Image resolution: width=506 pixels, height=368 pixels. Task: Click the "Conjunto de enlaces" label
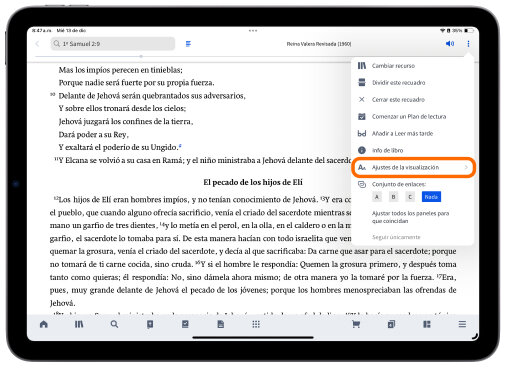pos(399,184)
